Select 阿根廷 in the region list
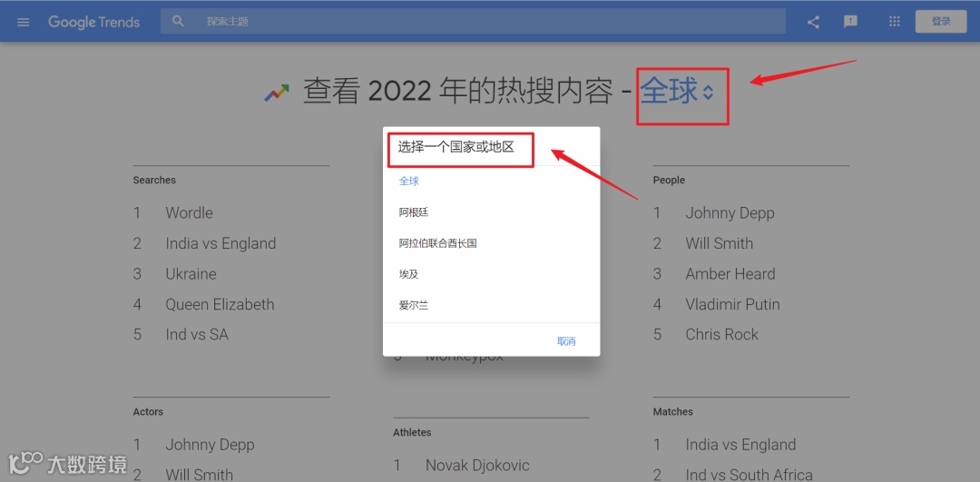This screenshot has height=482, width=980. (x=491, y=212)
